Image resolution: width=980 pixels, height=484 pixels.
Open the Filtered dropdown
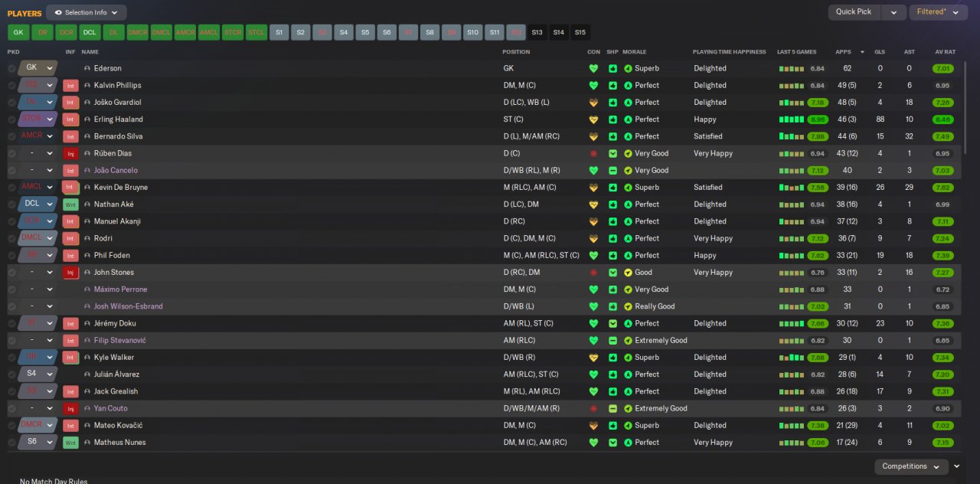click(939, 12)
